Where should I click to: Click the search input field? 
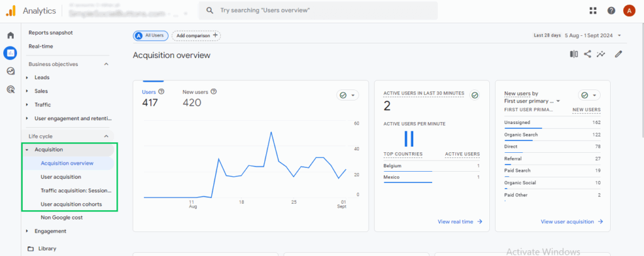(x=318, y=11)
